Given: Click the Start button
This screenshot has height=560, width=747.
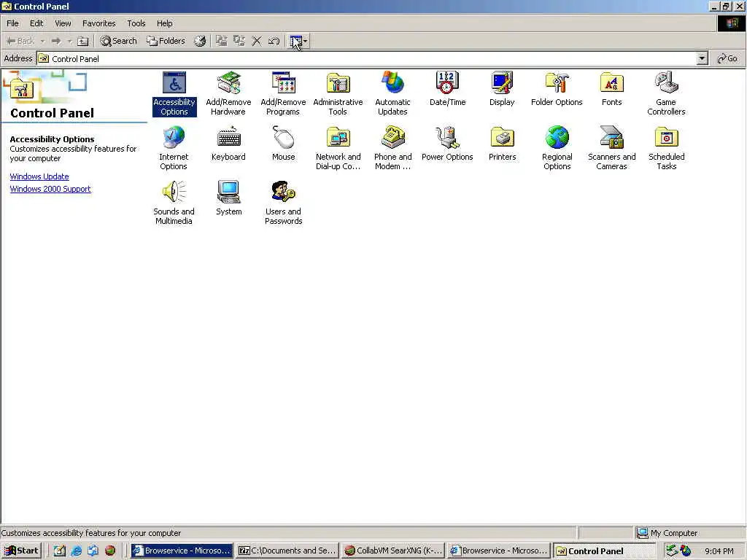Looking at the screenshot, I should pos(22,551).
